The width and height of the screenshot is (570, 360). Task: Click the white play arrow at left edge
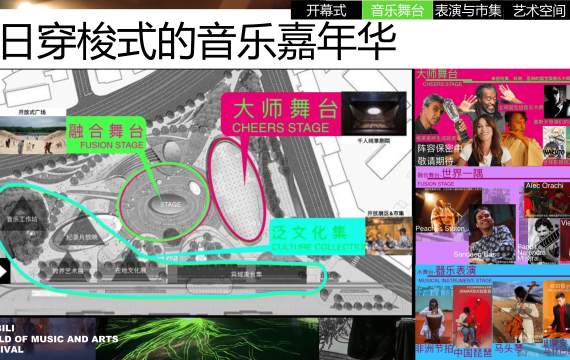tap(4, 271)
